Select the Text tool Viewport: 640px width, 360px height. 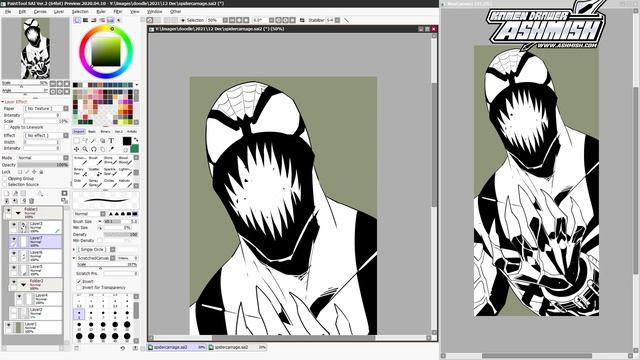tap(111, 140)
